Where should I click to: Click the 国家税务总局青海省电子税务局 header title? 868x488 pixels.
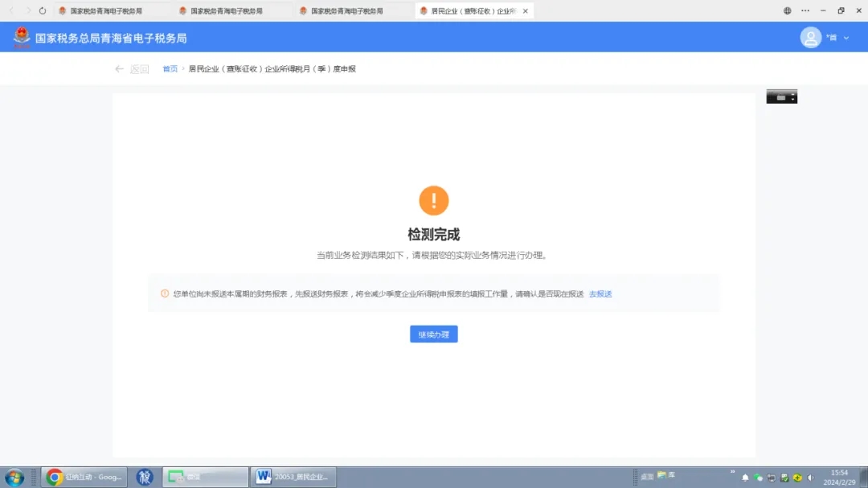(111, 39)
